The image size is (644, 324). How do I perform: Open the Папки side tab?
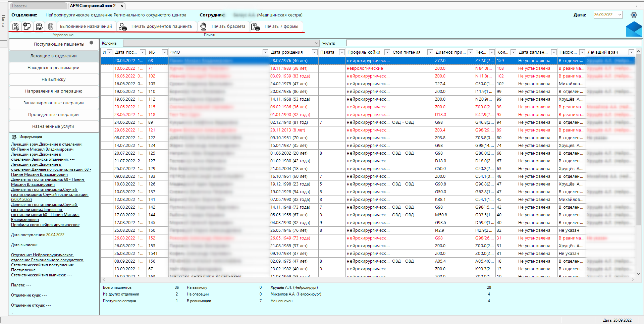tap(3, 21)
